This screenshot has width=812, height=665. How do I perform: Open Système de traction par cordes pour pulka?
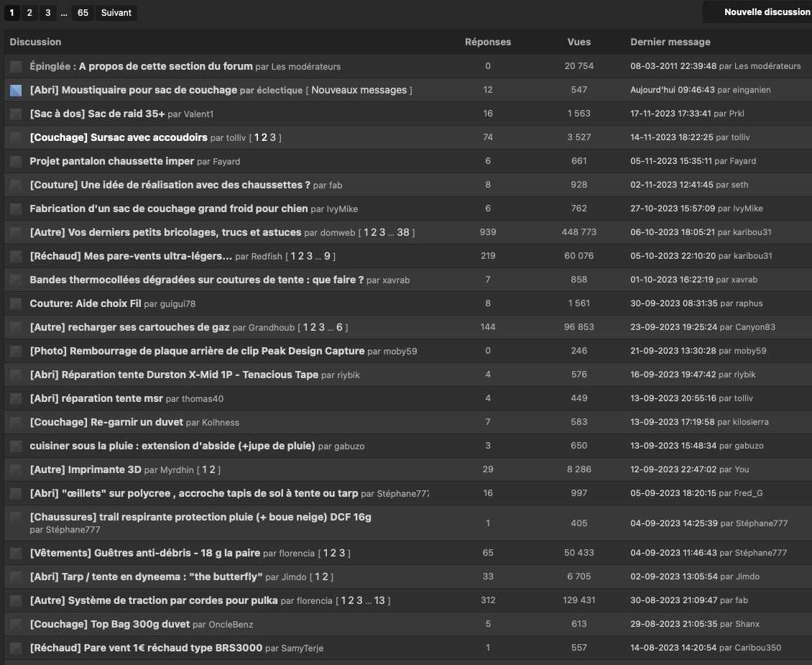[x=154, y=601]
